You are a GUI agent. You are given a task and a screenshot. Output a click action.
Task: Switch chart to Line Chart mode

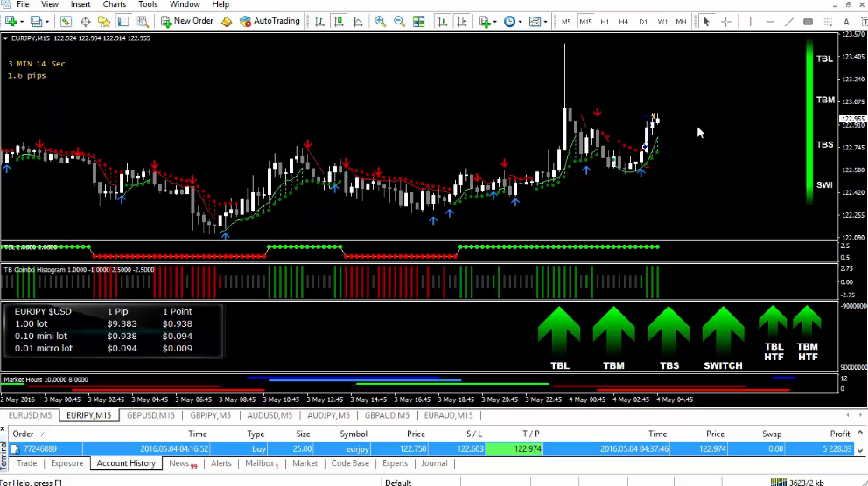[x=358, y=22]
